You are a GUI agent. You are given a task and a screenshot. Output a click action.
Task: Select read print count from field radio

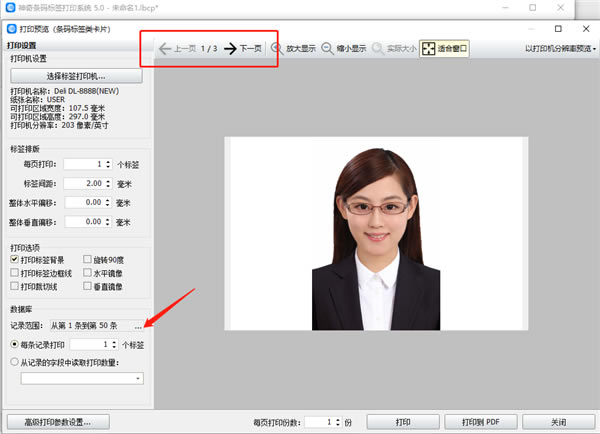coord(13,362)
